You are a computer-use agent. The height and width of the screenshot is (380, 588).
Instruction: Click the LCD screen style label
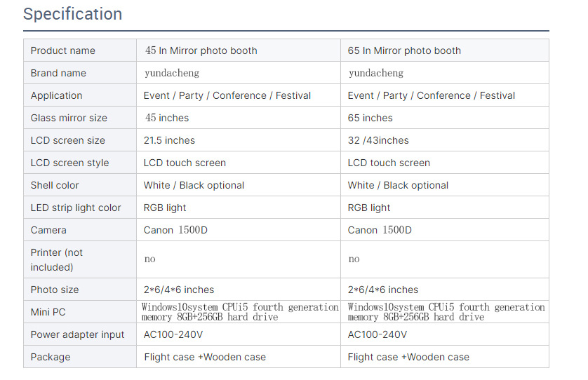70,163
